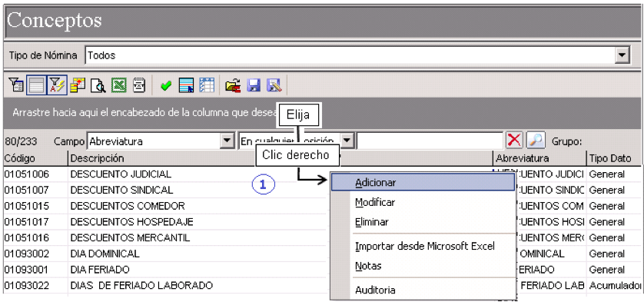Click the magnifier search button beside Grupo

point(536,141)
